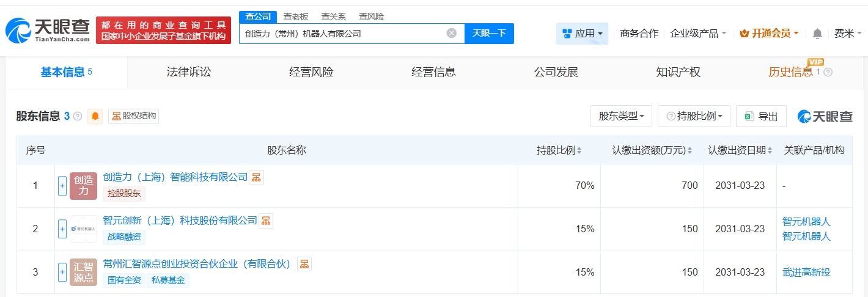Open the 应用 dropdown menu
The height and width of the screenshot is (297, 868).
582,34
